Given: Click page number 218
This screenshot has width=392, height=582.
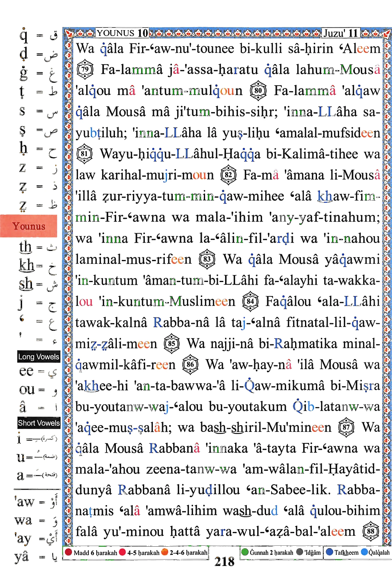Looking at the screenshot, I should tap(224, 562).
